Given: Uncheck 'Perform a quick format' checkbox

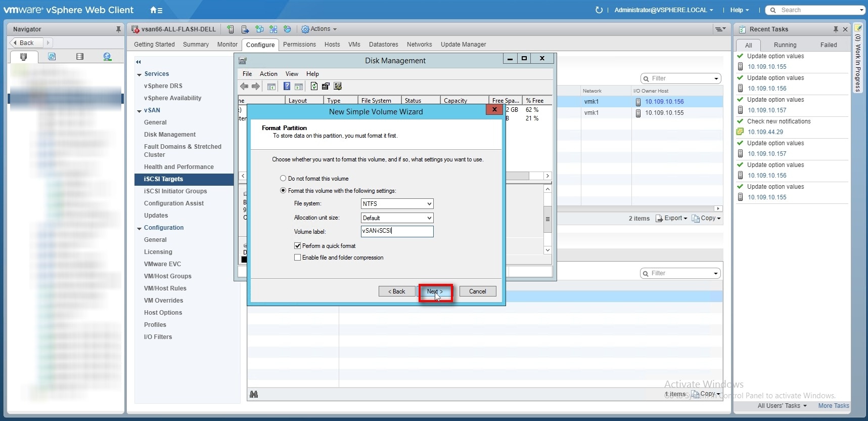Looking at the screenshot, I should pyautogui.click(x=298, y=246).
